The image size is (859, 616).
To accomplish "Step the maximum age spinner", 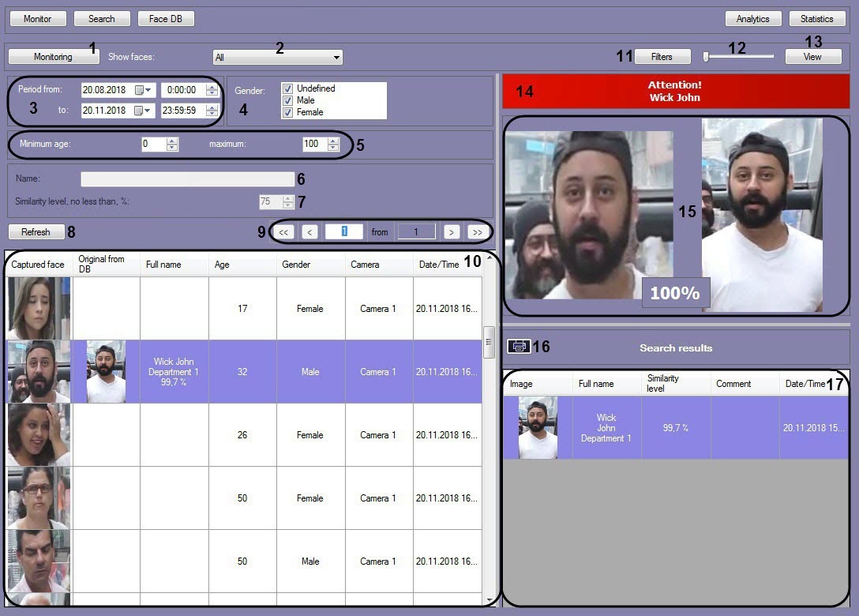I will (x=333, y=145).
